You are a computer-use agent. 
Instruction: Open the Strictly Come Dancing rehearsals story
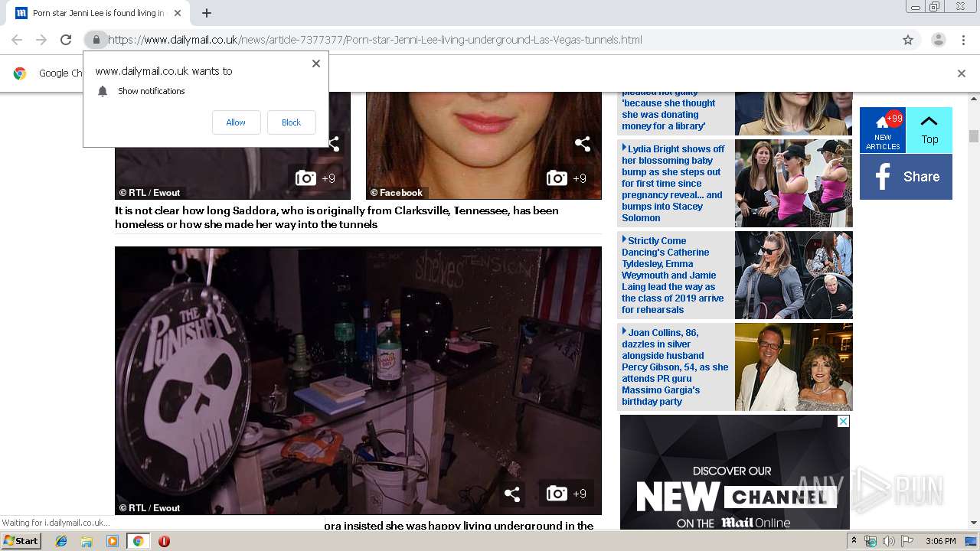coord(673,275)
